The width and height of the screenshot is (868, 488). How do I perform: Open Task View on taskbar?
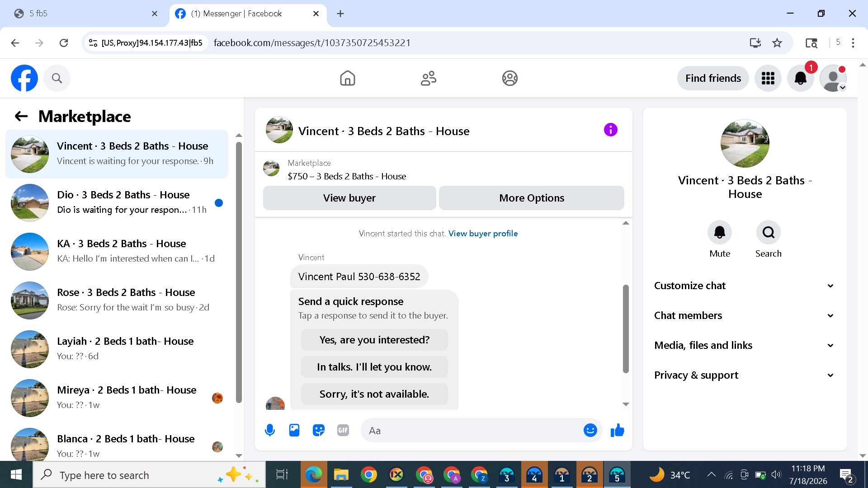pyautogui.click(x=282, y=475)
